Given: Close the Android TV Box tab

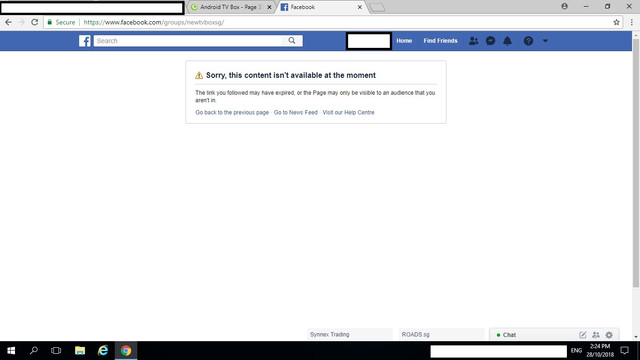Looking at the screenshot, I should pyautogui.click(x=269, y=7).
